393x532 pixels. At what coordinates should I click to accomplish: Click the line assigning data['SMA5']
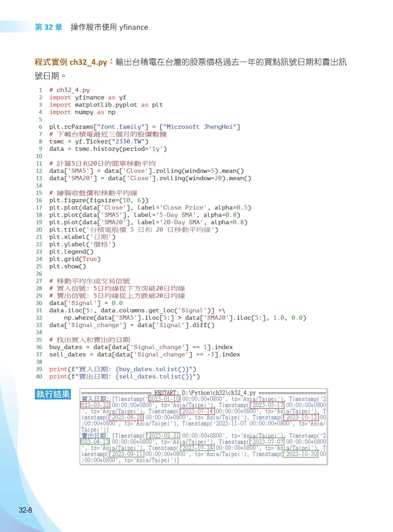click(146, 171)
